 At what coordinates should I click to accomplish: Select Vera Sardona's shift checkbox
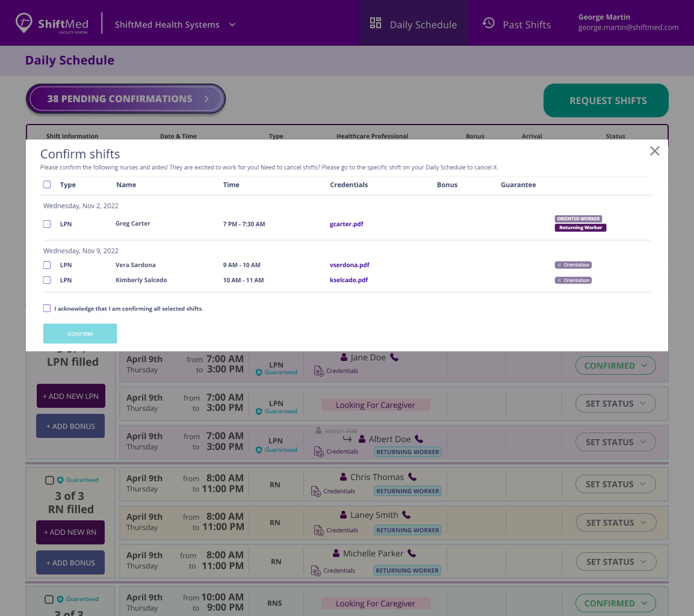[x=47, y=265]
